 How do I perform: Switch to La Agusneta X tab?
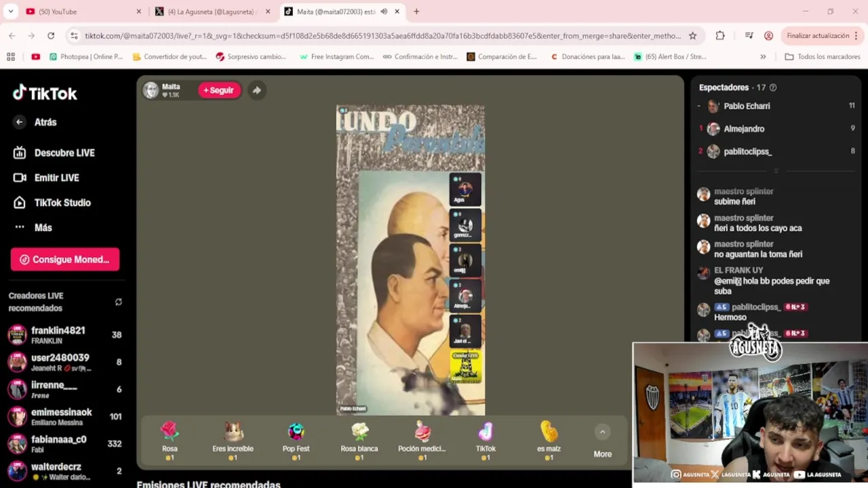[211, 12]
